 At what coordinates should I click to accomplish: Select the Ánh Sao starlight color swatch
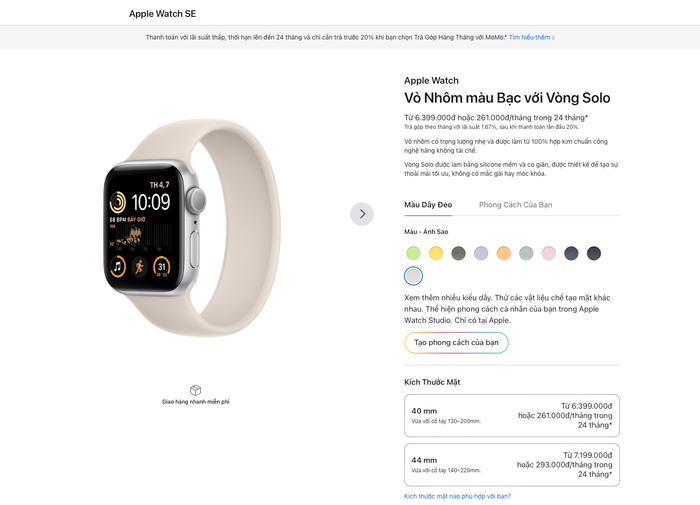pyautogui.click(x=413, y=276)
